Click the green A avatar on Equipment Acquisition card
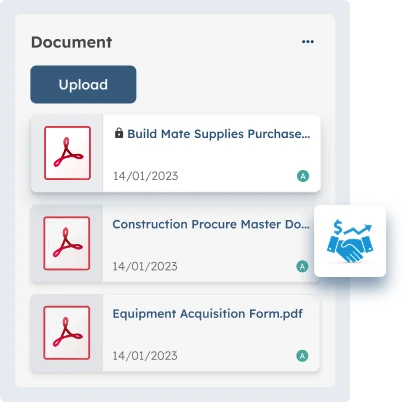This screenshot has height=402, width=405. [302, 356]
